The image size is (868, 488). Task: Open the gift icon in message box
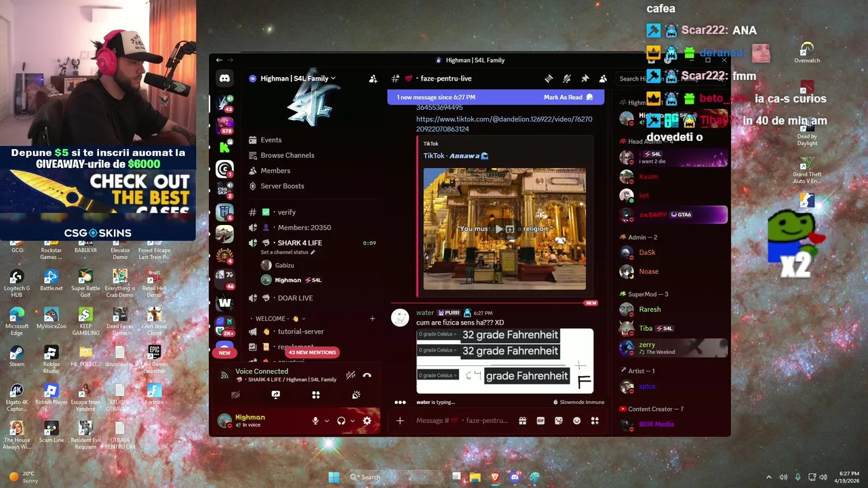tap(522, 421)
